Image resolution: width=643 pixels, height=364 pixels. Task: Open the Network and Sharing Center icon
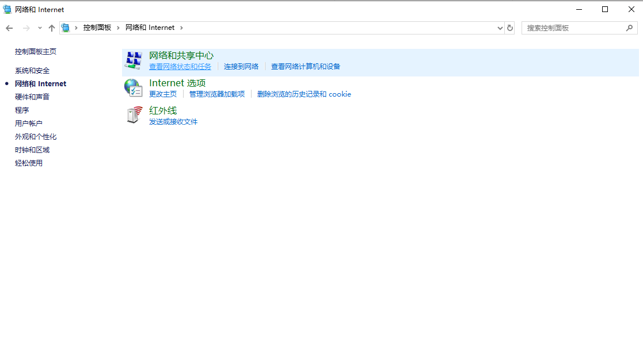coord(134,60)
